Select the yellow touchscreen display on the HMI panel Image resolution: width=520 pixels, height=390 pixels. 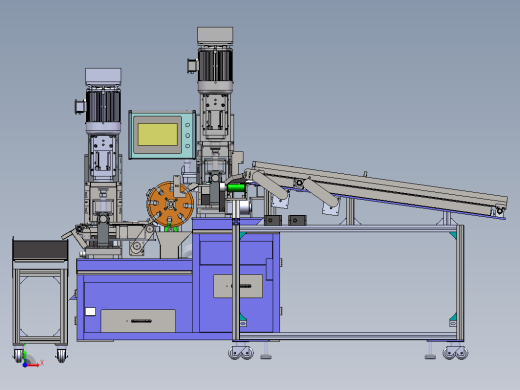pyautogui.click(x=158, y=134)
